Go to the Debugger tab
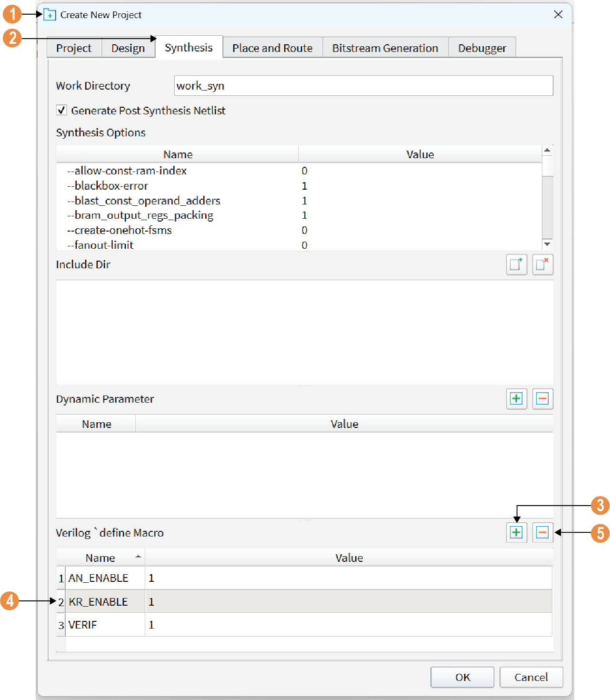Image resolution: width=610 pixels, height=700 pixels. [x=482, y=48]
